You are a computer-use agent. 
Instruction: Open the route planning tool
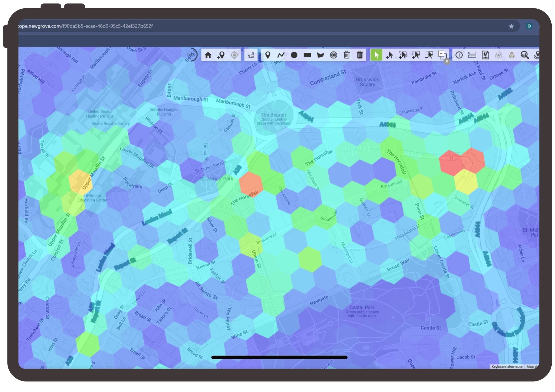point(251,55)
